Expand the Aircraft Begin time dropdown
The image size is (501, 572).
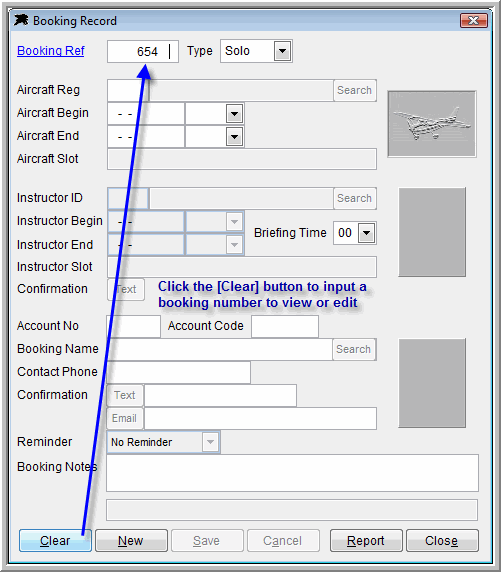pyautogui.click(x=234, y=114)
